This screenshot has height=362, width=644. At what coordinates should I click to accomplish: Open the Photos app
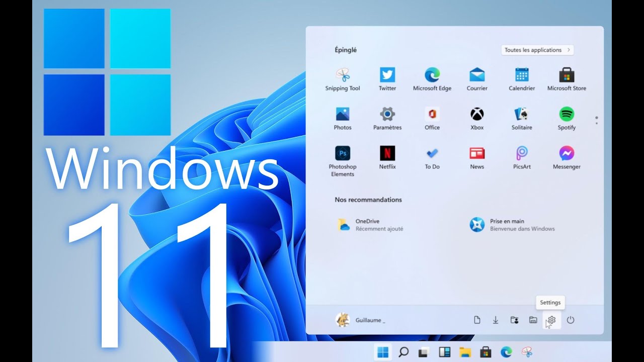[x=343, y=119]
